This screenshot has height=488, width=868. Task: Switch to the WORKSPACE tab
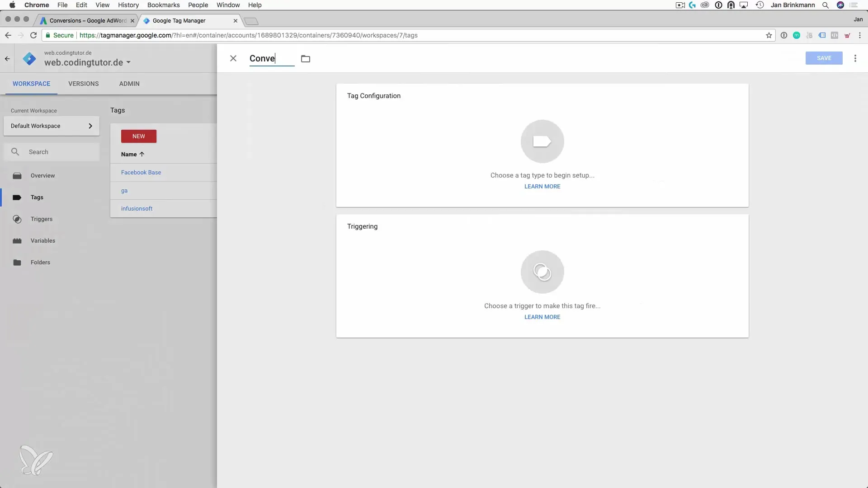tap(31, 84)
